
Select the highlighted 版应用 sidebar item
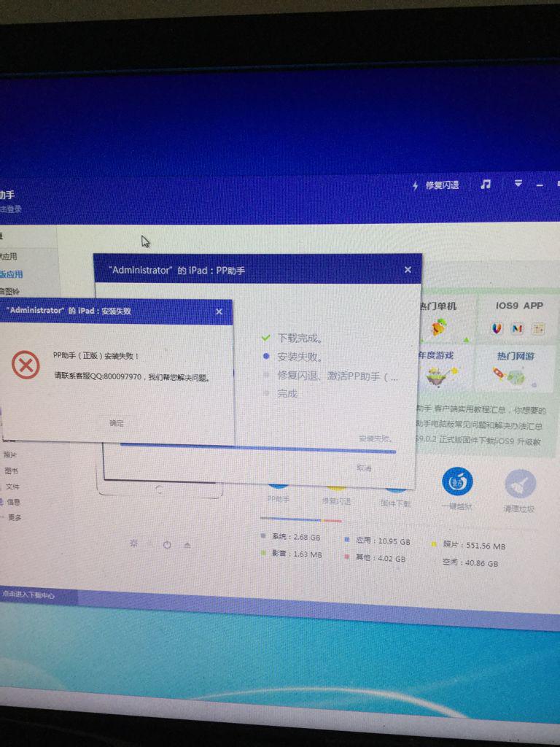point(12,274)
